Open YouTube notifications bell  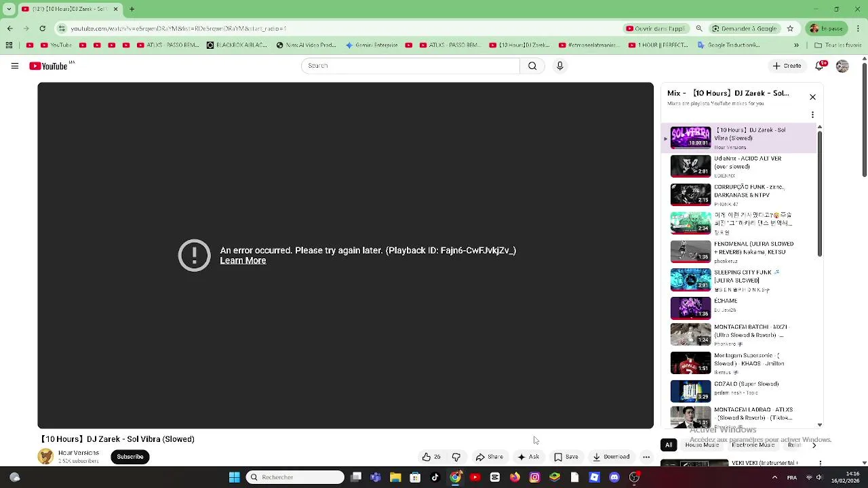820,66
